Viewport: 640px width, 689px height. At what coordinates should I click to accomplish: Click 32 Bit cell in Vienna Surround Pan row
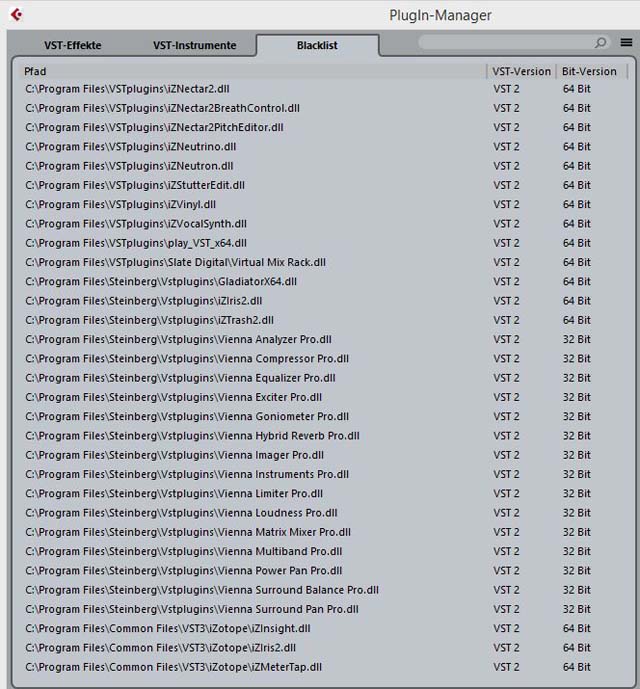click(577, 609)
